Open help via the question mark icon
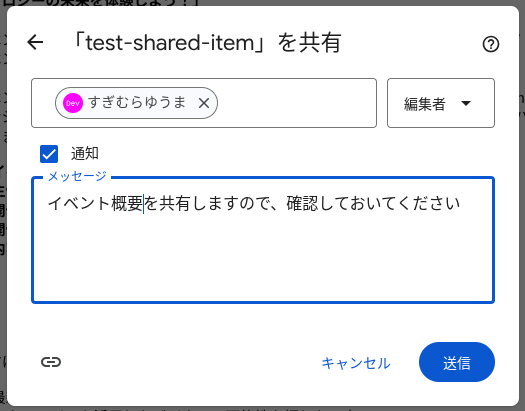Screen dimensions: 525x411 point(491,44)
